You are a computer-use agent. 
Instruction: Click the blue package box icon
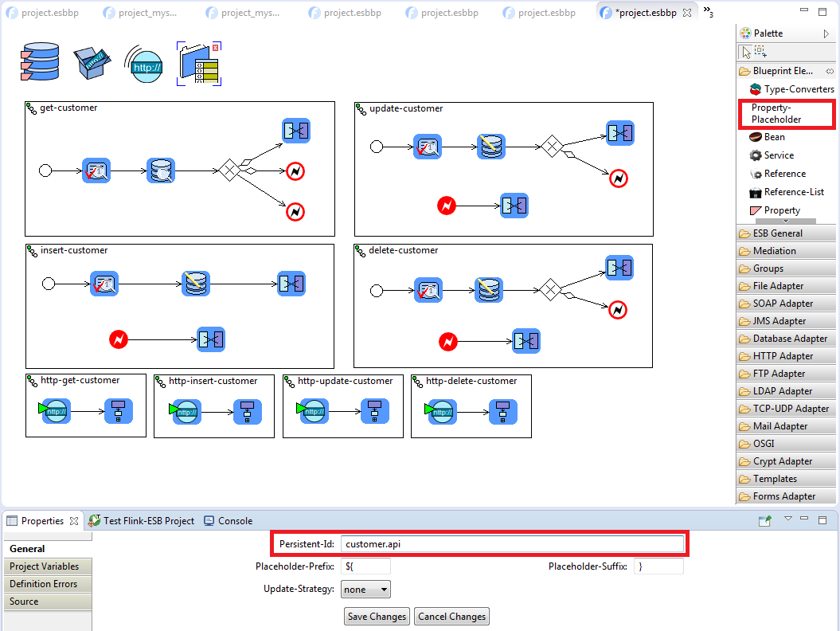[92, 62]
